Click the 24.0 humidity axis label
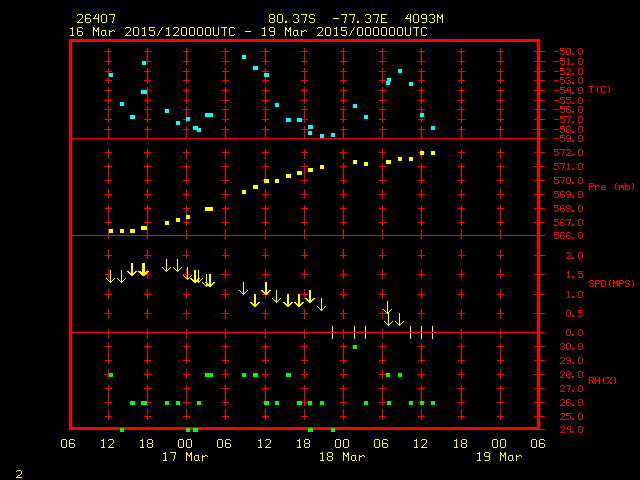Image resolution: width=640 pixels, height=480 pixels. (571, 430)
